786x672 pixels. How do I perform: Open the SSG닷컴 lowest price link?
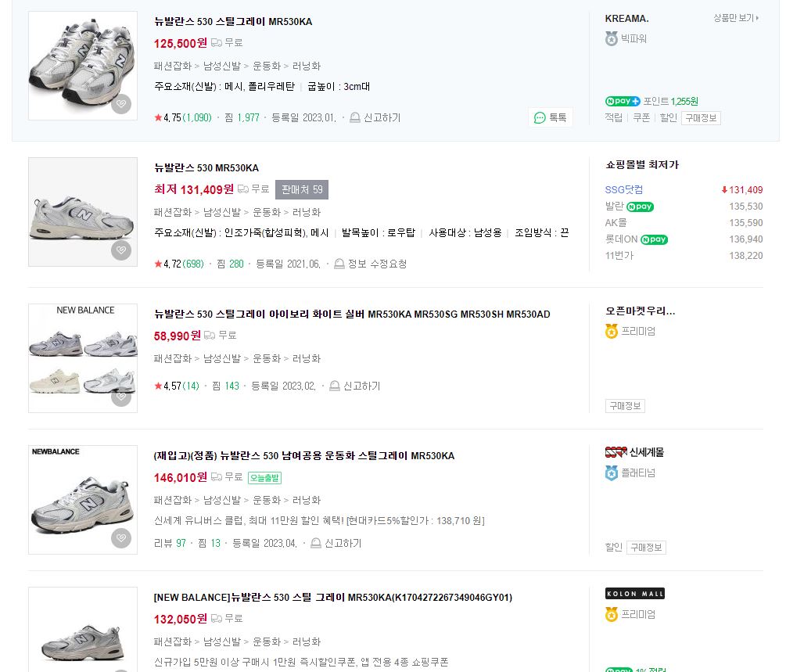point(623,189)
